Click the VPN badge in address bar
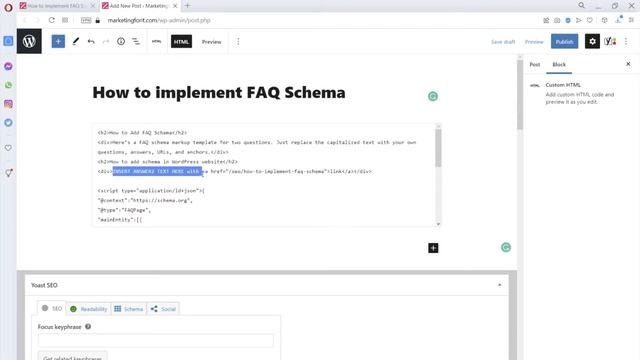Viewport: 640px width, 360px height. coord(86,20)
